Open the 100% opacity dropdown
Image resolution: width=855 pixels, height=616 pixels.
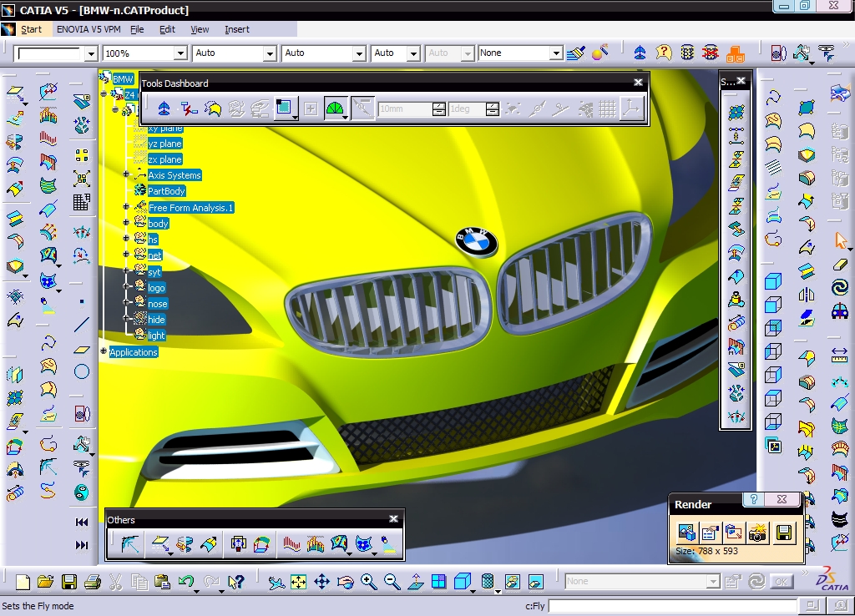(x=180, y=53)
